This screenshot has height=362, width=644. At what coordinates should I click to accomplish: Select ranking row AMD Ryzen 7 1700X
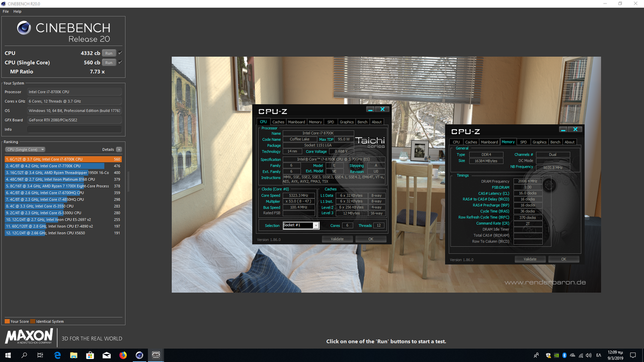coord(64,186)
